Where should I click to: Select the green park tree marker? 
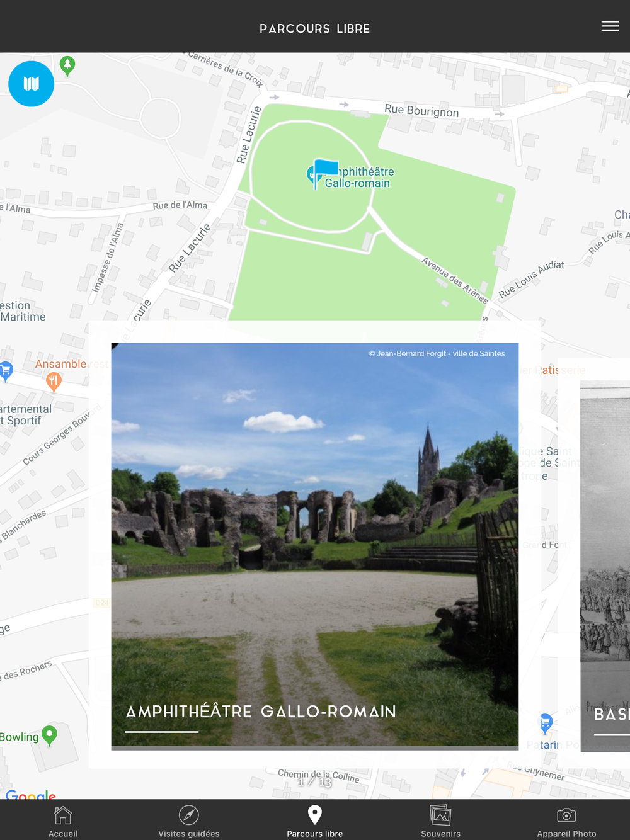(x=67, y=65)
